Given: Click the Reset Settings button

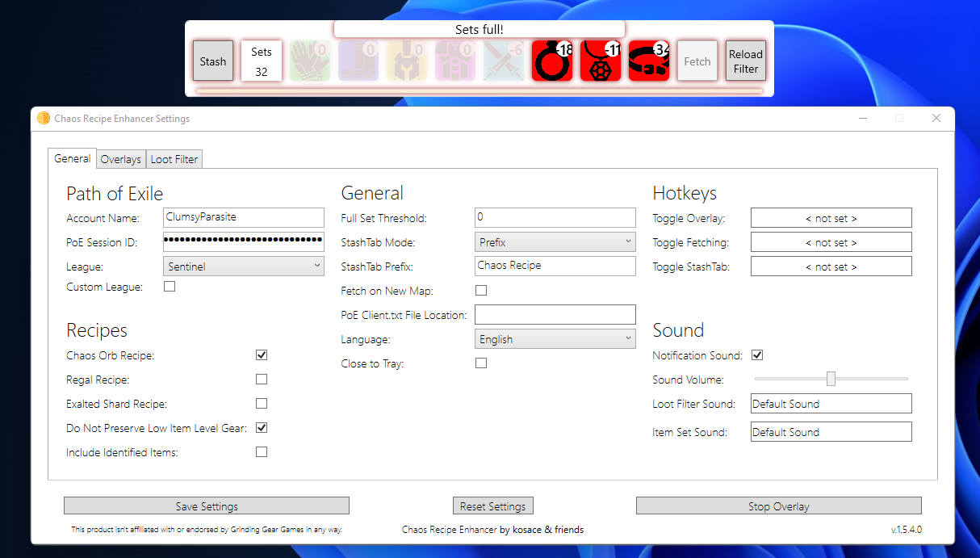Looking at the screenshot, I should click(492, 506).
